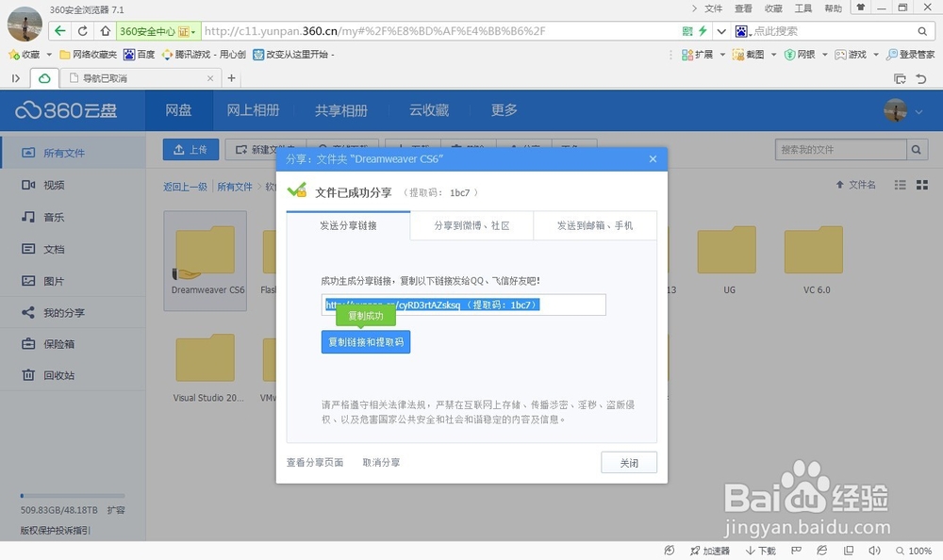
Task: Switch to 发送到邮箱、手机 tab
Action: click(x=595, y=225)
